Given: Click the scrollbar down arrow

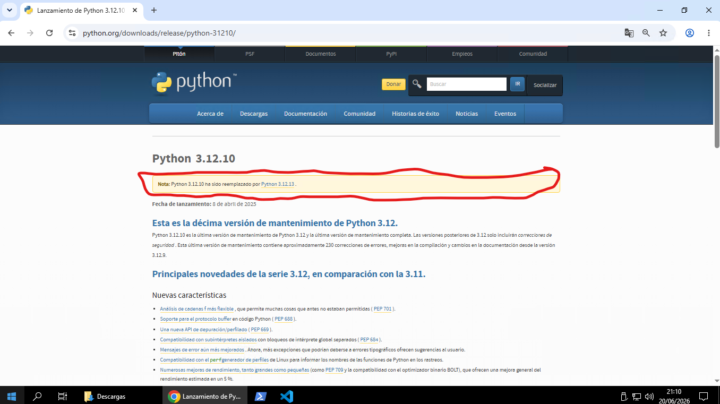Looking at the screenshot, I should pyautogui.click(x=717, y=381).
